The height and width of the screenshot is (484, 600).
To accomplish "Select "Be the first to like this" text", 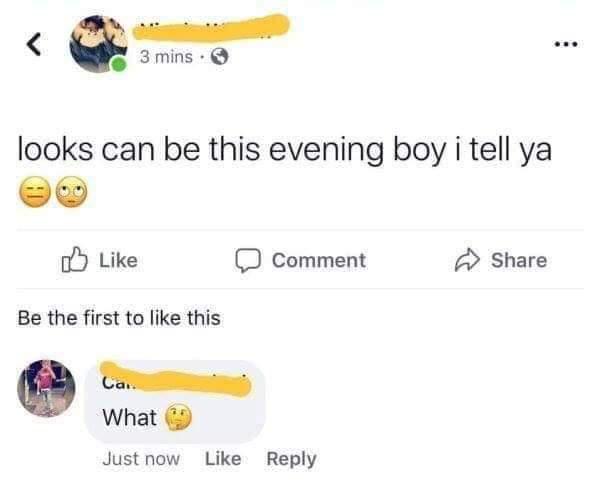I will pyautogui.click(x=119, y=318).
